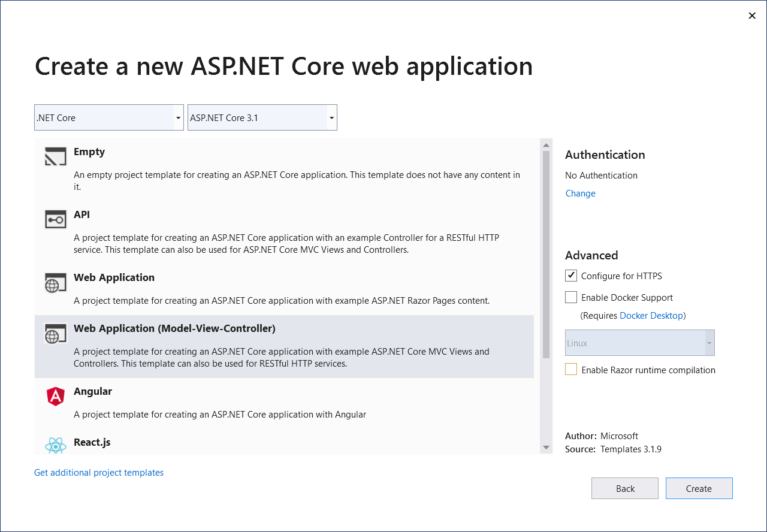Viewport: 767px width, 532px height.
Task: Click Change authentication link
Action: pyautogui.click(x=580, y=194)
